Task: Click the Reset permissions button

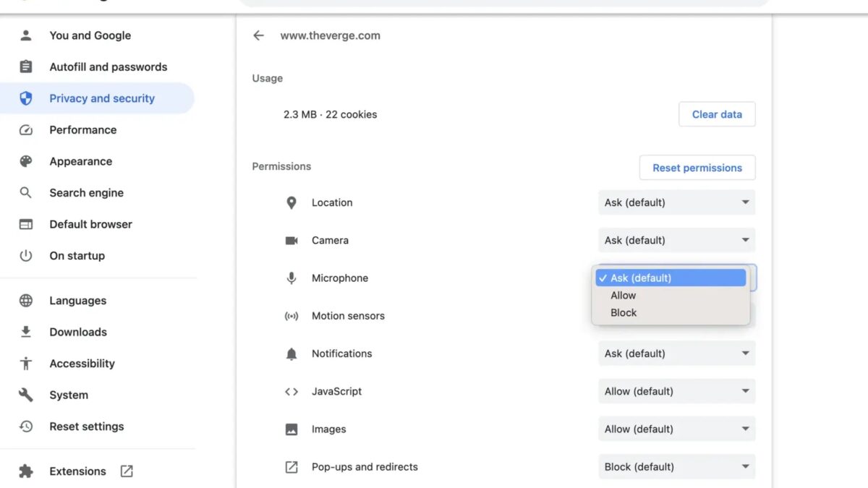Action: (697, 168)
